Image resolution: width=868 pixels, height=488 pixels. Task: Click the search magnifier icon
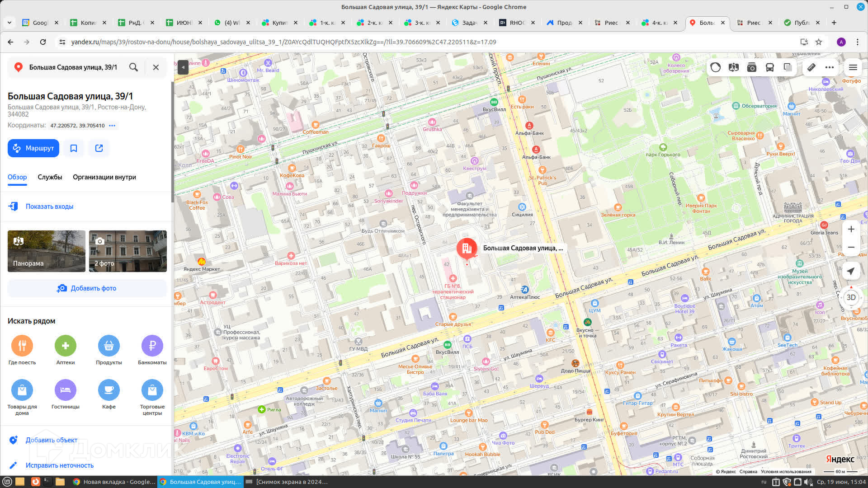133,67
